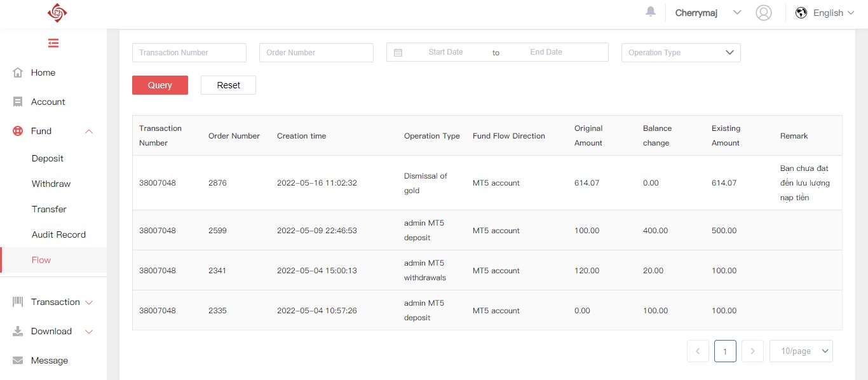Open the Withdraw menu item
The width and height of the screenshot is (868, 380).
[51, 184]
